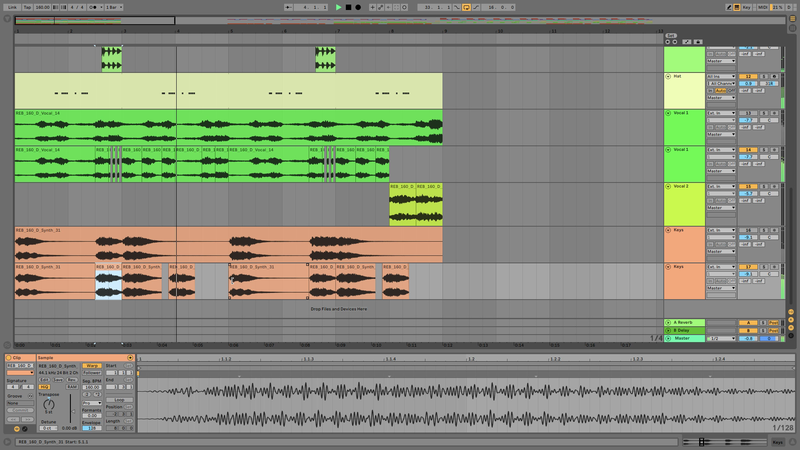
Task: Click the MIDI Arrangement Overdub plus icon
Action: (372, 7)
